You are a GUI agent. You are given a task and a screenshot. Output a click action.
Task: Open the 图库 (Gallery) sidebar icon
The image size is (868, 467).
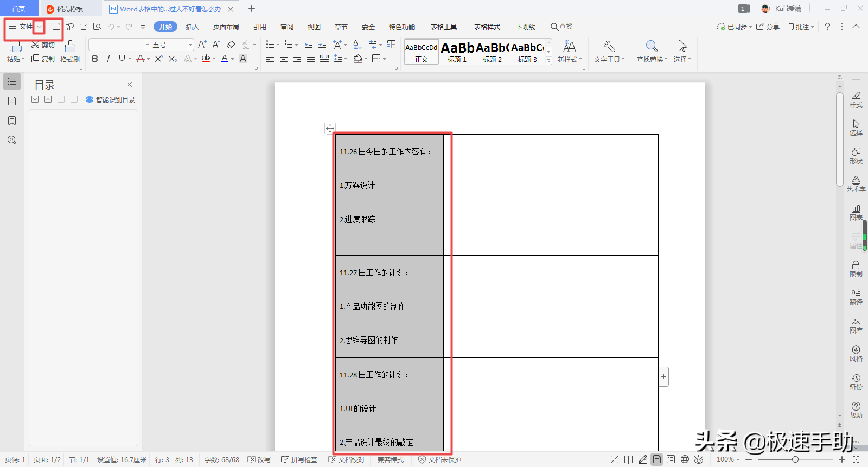click(856, 325)
